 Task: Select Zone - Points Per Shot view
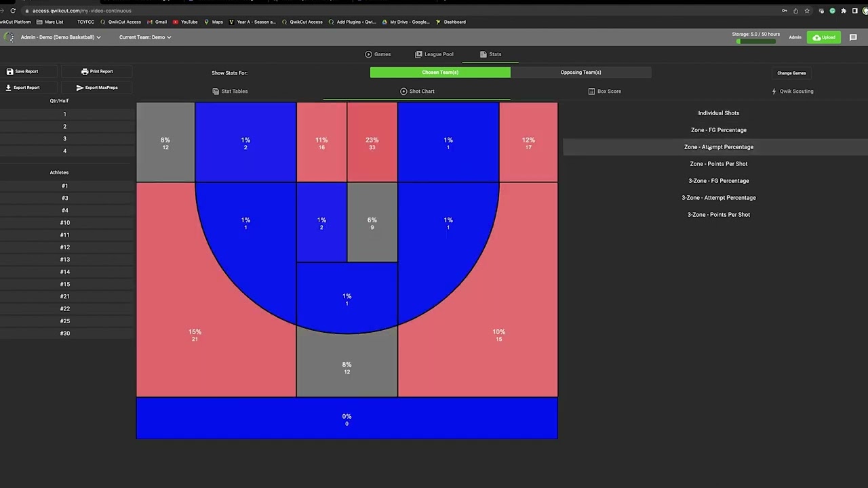(x=719, y=164)
